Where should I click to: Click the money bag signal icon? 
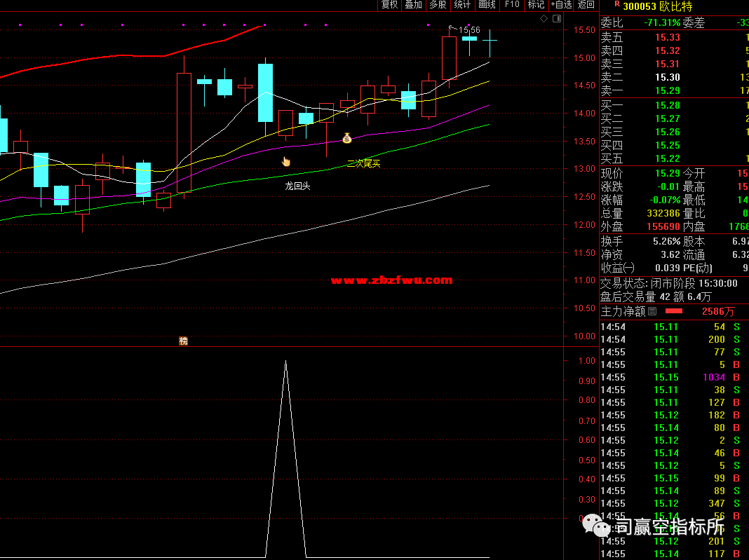click(x=346, y=138)
